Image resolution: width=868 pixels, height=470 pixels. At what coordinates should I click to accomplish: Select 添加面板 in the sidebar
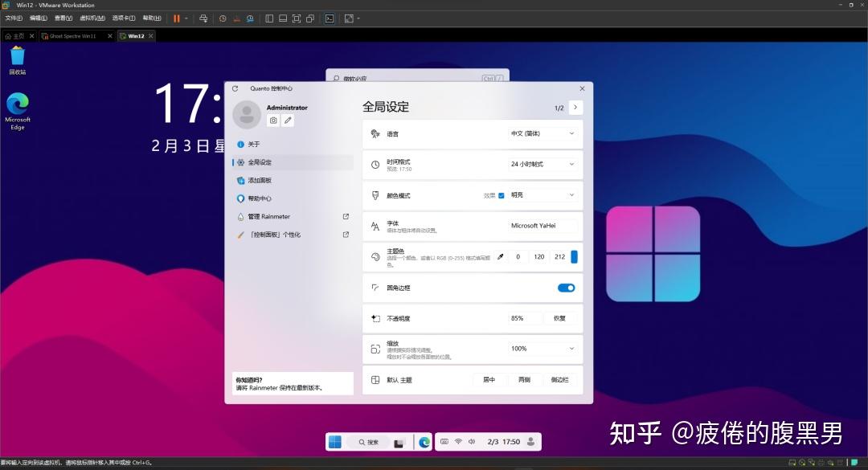coord(259,180)
